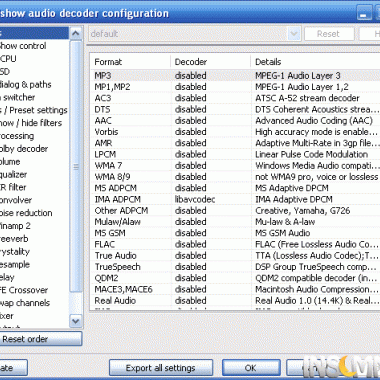
Task: Open the default preset dropdown
Action: click(x=195, y=34)
